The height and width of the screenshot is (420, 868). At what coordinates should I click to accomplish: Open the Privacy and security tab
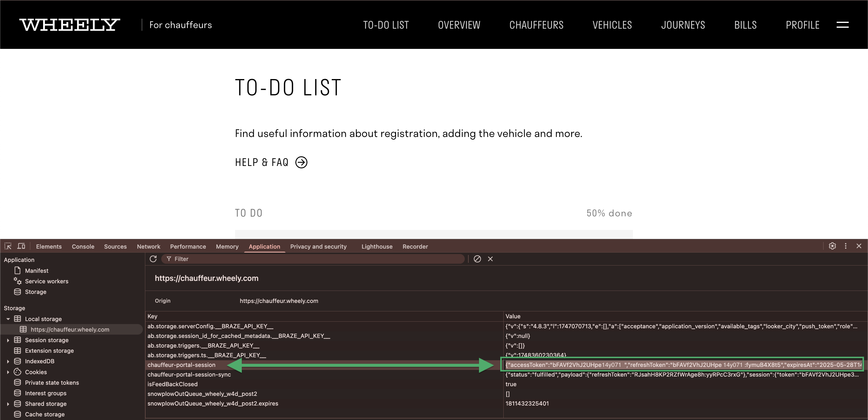(318, 247)
